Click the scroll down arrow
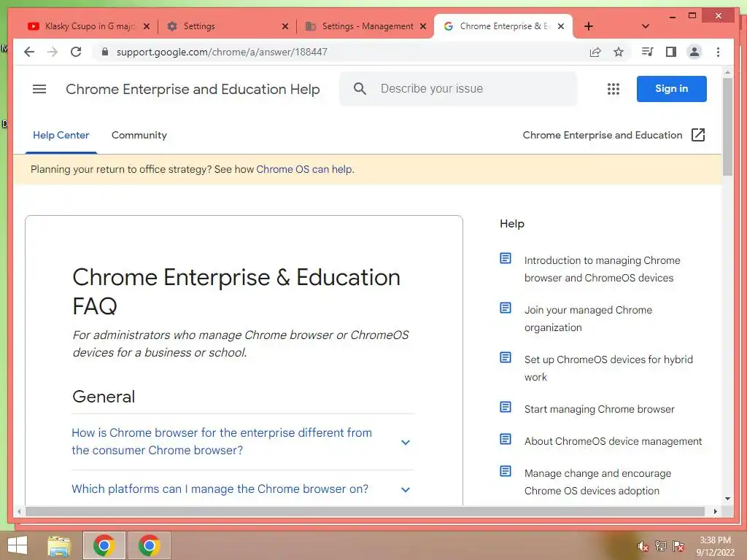Image resolution: width=747 pixels, height=560 pixels. (727, 499)
